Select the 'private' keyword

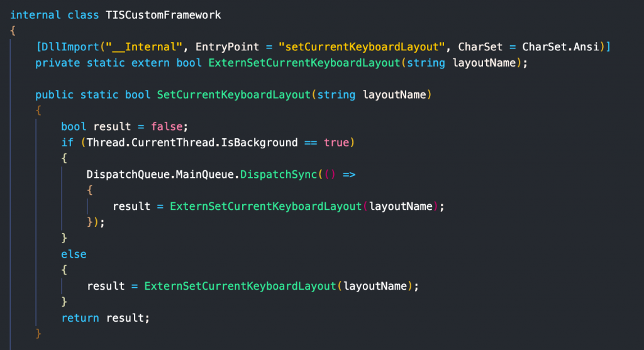pos(57,63)
